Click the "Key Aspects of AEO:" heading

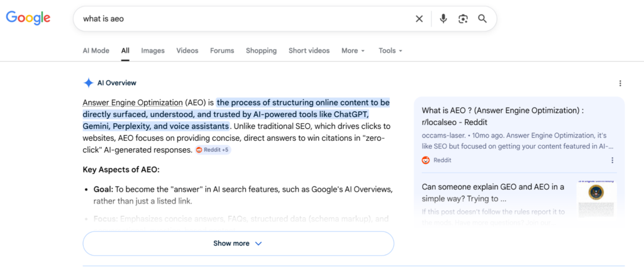click(121, 170)
